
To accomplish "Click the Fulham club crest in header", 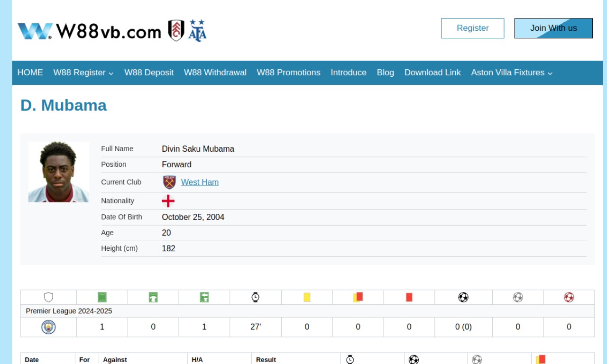I will click(176, 30).
